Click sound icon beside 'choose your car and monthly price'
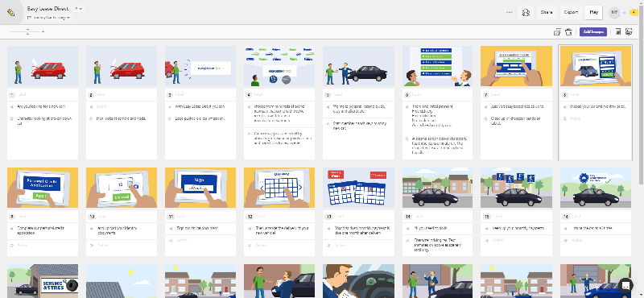This screenshot has width=644, height=298. coord(564,106)
